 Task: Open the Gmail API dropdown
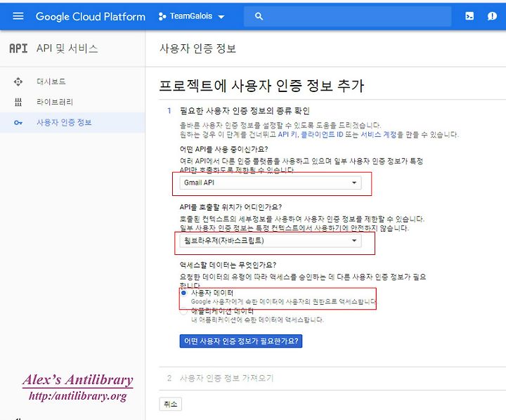pos(271,183)
